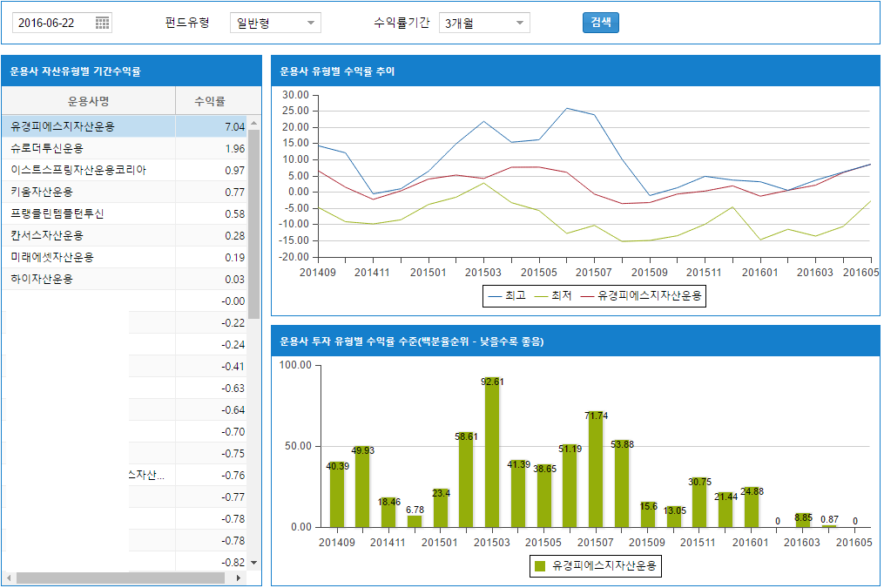Sort by the 운용사명 column header
The width and height of the screenshot is (884, 588).
[x=88, y=101]
